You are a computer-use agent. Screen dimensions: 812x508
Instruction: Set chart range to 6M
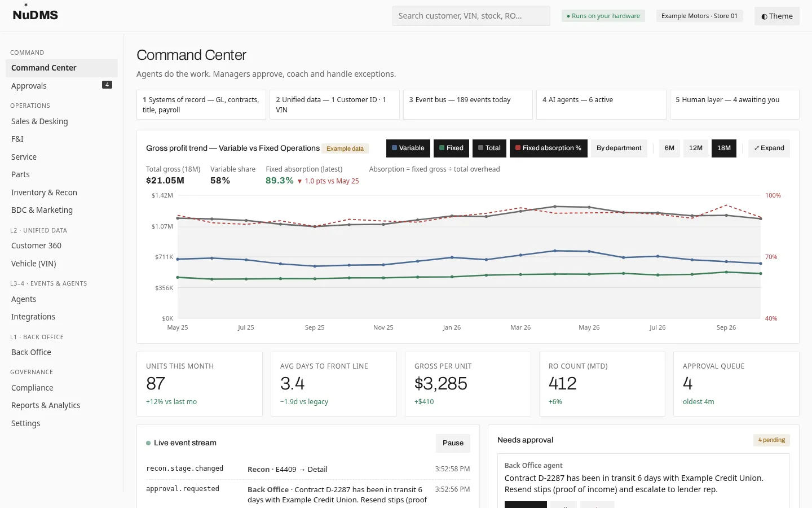(x=669, y=148)
